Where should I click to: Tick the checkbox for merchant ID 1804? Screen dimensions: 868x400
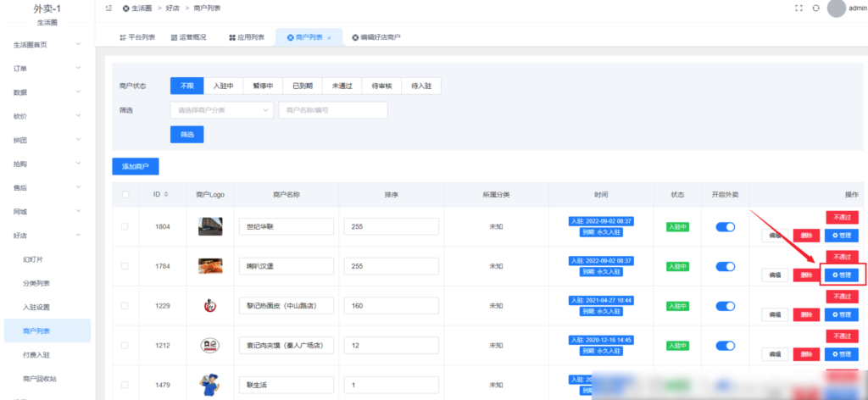click(x=125, y=226)
